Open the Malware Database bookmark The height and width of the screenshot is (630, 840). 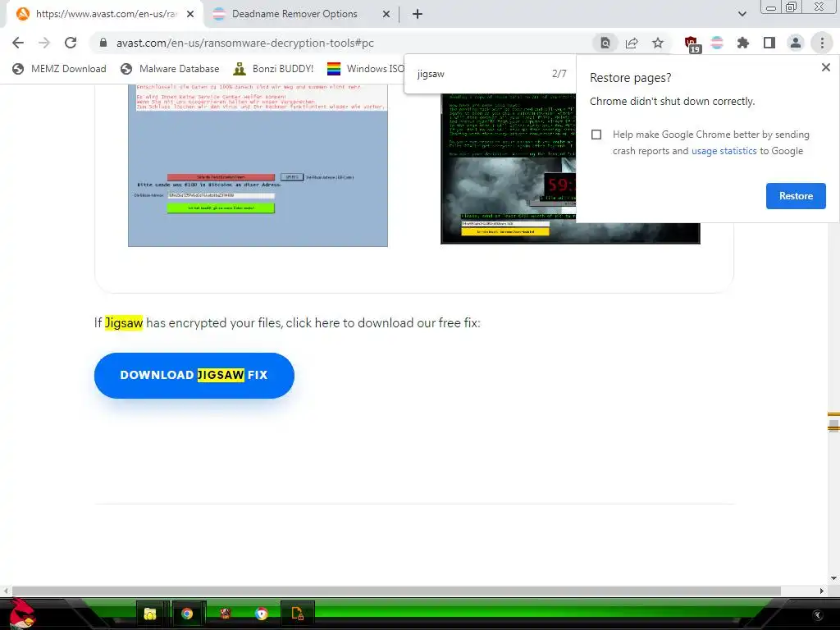[171, 69]
